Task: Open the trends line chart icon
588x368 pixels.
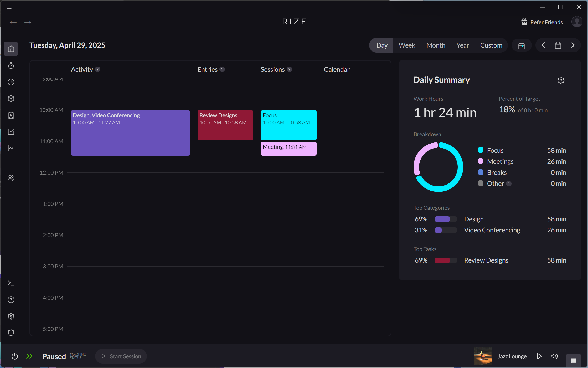Action: (11, 148)
